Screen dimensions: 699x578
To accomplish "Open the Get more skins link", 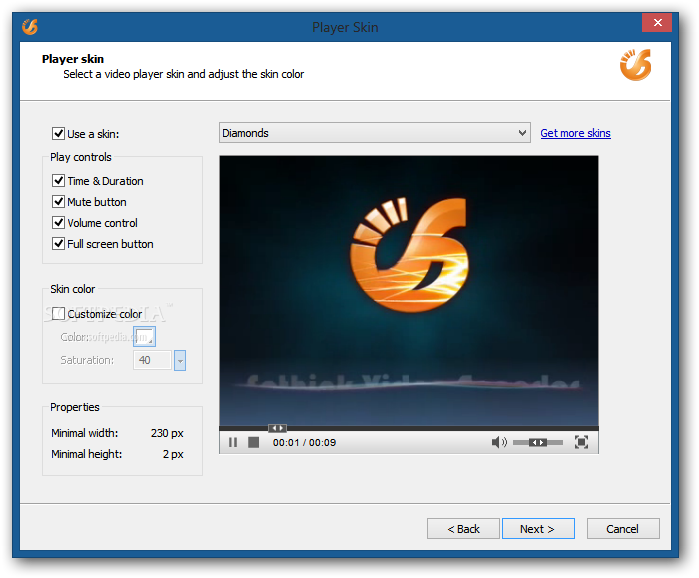I will (x=575, y=133).
